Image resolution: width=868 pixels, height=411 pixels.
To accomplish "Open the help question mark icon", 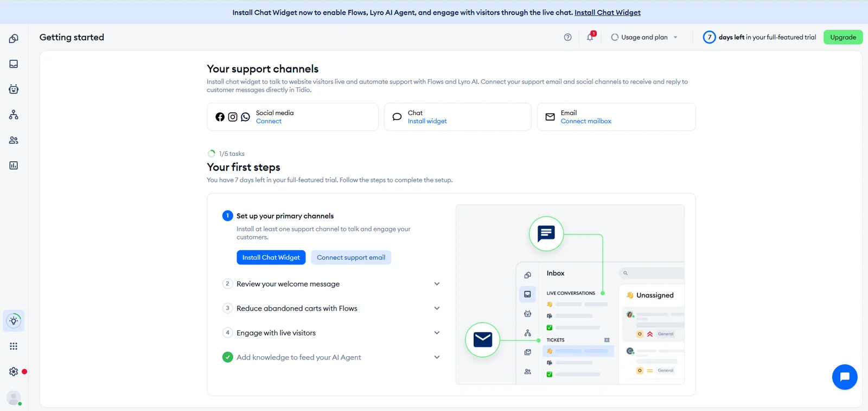I will click(567, 37).
